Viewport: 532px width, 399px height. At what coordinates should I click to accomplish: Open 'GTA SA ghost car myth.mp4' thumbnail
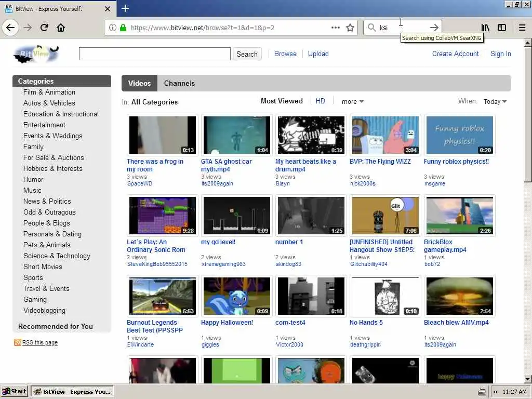click(237, 135)
